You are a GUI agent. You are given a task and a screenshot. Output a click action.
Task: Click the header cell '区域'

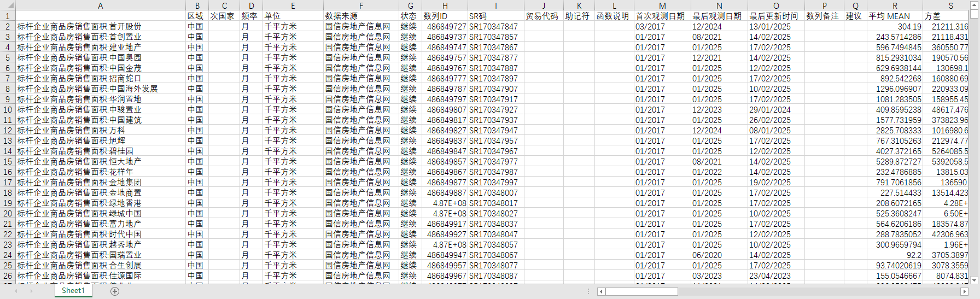click(x=197, y=16)
